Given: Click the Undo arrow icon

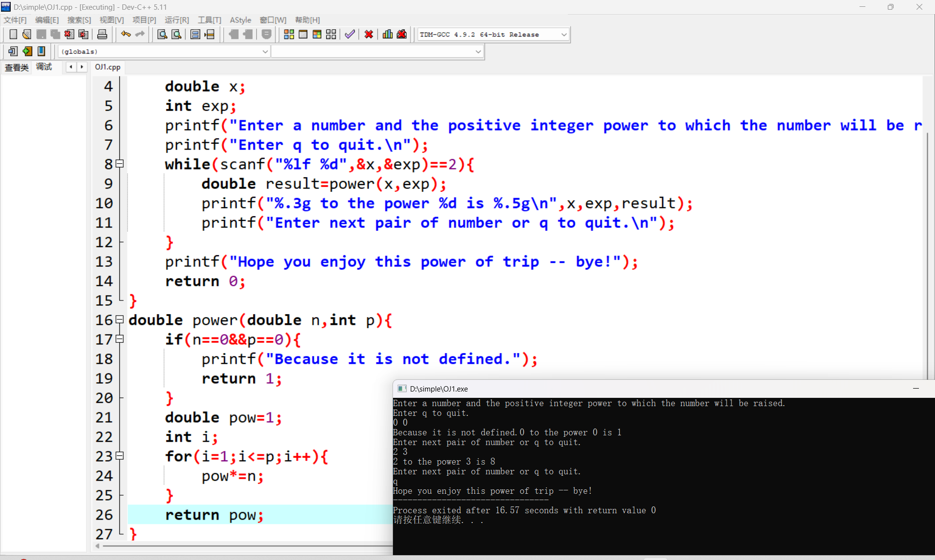Looking at the screenshot, I should [x=126, y=35].
